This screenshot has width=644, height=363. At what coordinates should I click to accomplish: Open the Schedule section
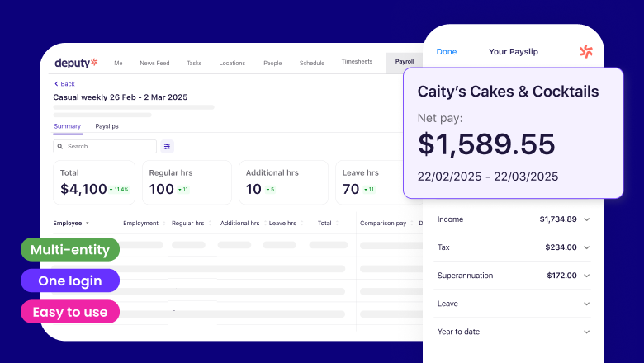[x=312, y=63]
